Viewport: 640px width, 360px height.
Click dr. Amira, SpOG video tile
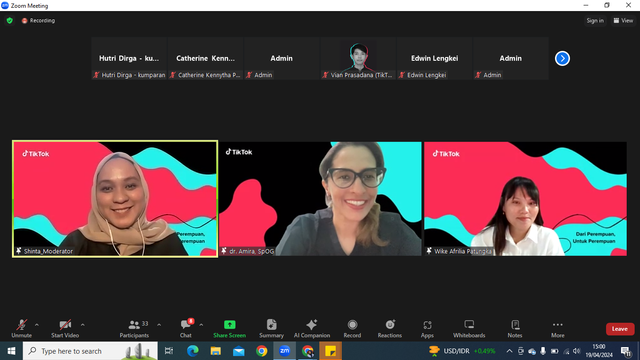coord(320,199)
